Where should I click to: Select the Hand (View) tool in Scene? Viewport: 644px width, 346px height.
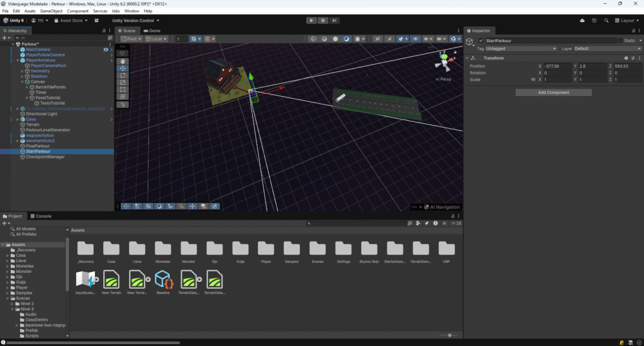123,61
